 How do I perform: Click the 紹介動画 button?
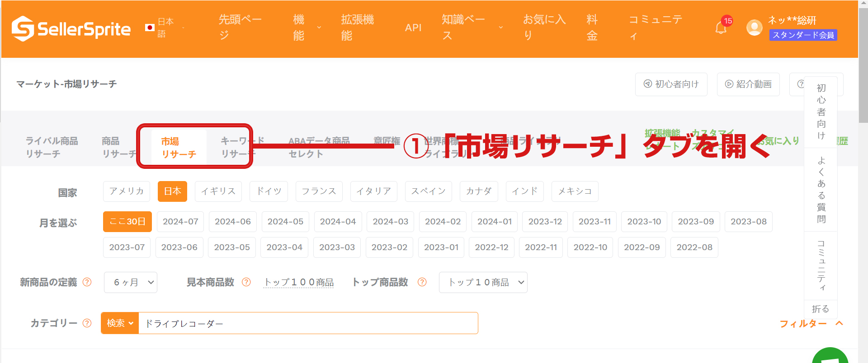pos(748,84)
